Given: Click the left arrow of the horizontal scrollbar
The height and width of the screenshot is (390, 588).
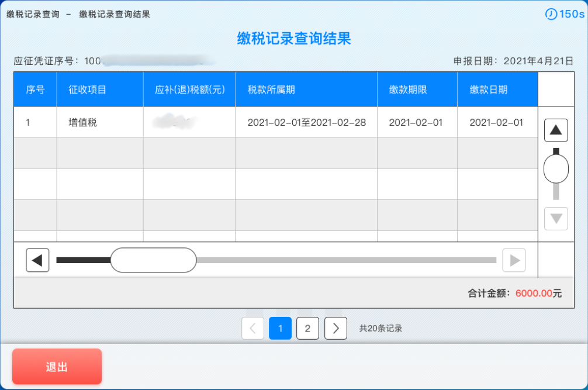Looking at the screenshot, I should (37, 260).
